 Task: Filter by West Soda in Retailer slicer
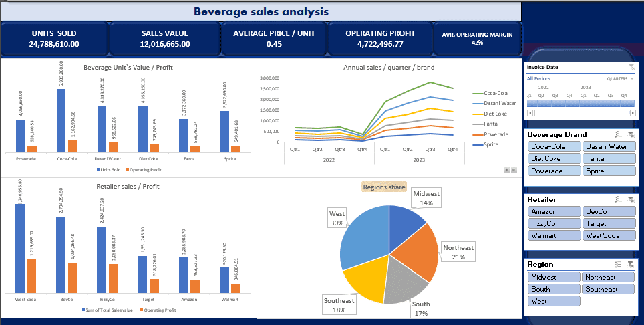tap(609, 235)
